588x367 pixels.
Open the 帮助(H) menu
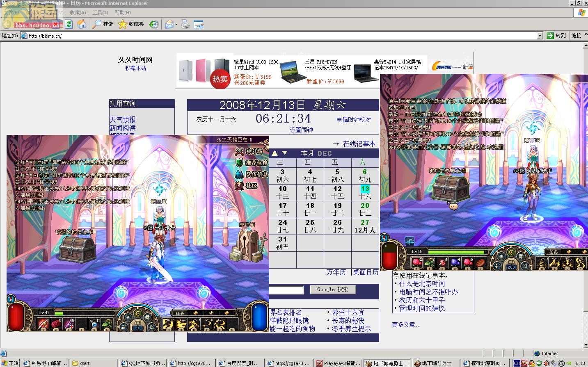122,13
